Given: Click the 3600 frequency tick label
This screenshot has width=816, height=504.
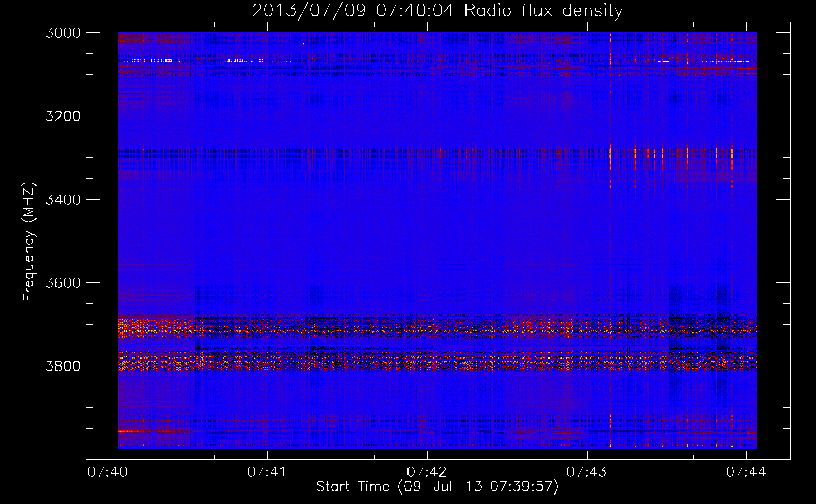Looking at the screenshot, I should point(63,283).
